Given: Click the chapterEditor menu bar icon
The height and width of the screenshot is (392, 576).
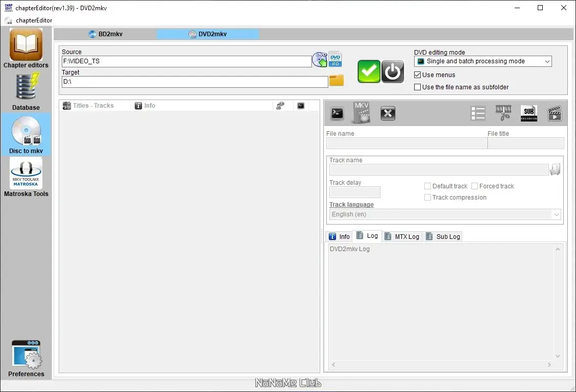Looking at the screenshot, I should 9,20.
